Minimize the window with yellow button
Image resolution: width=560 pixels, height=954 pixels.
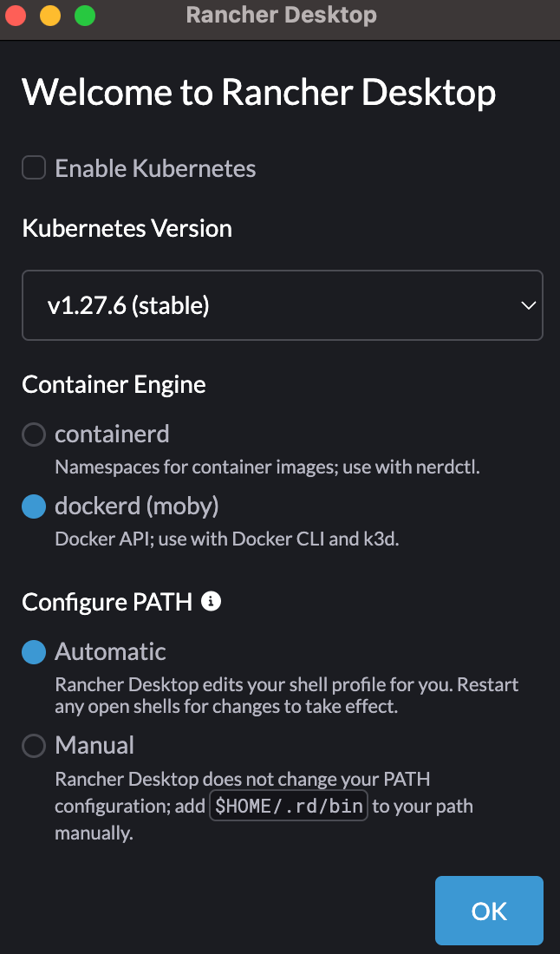tap(50, 16)
